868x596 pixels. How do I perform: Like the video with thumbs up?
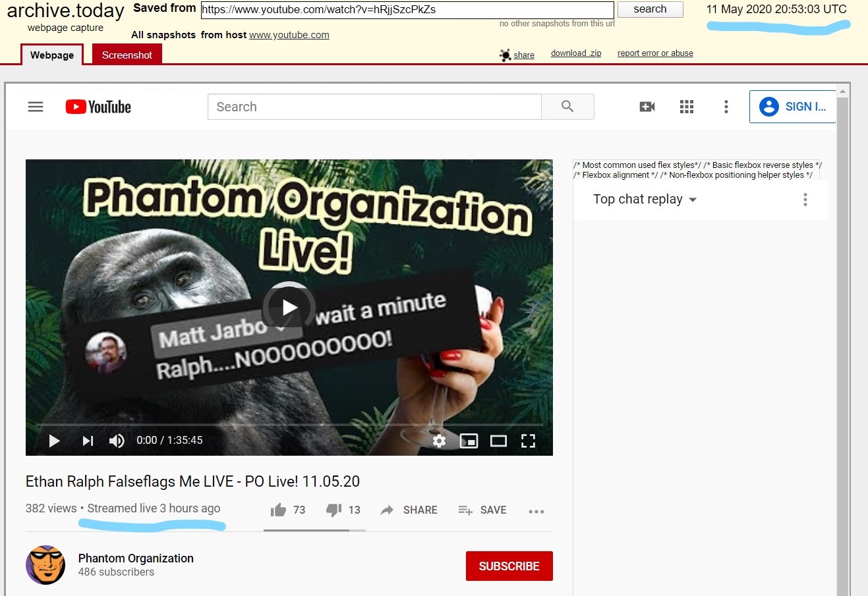pos(288,510)
